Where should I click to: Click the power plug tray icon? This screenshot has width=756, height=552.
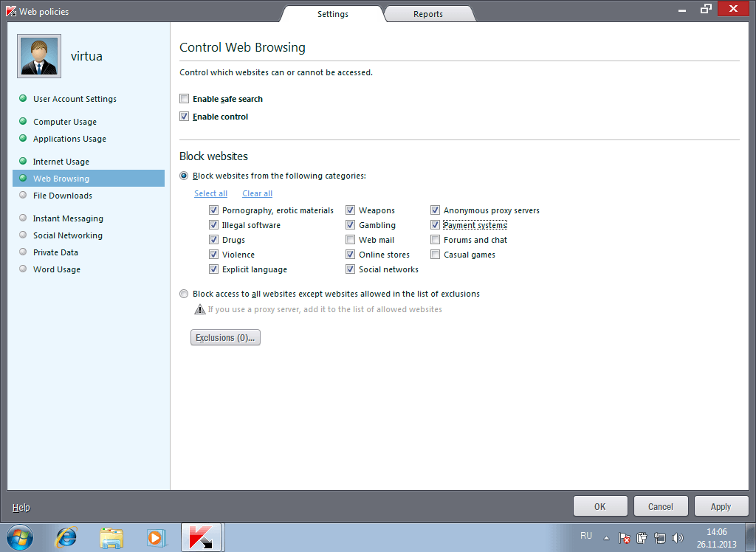[642, 537]
